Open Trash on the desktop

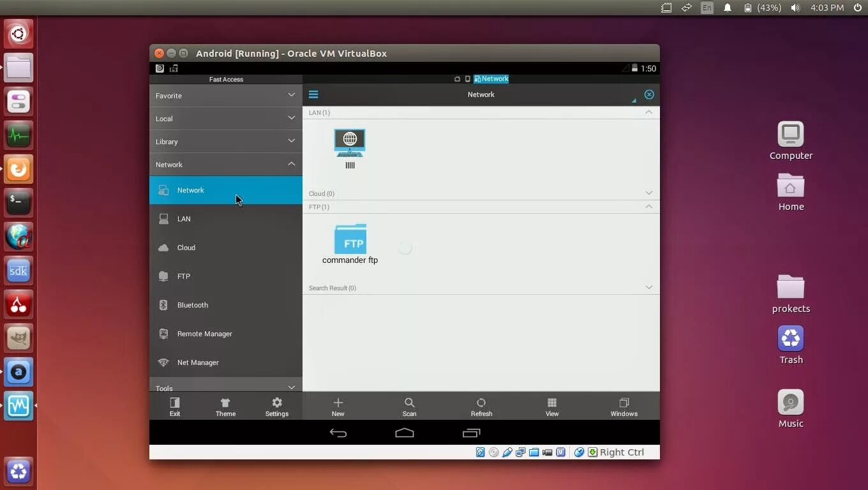pyautogui.click(x=791, y=345)
